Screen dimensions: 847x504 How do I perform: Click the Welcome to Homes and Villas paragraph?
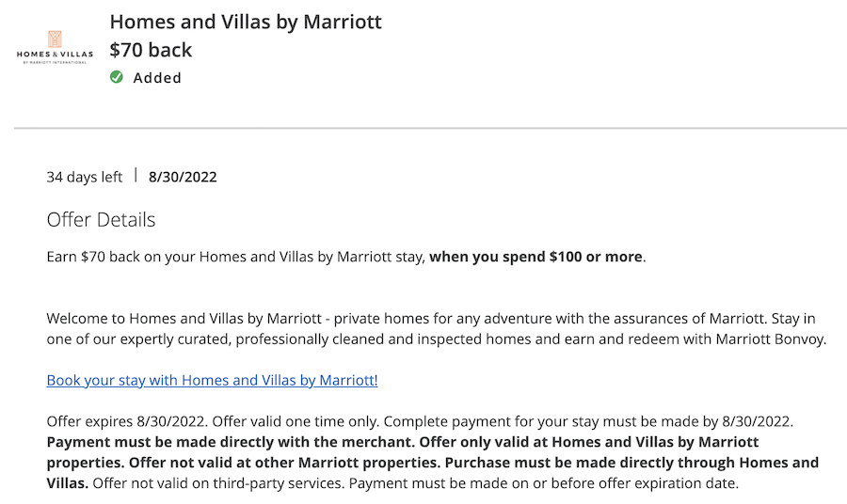click(437, 328)
